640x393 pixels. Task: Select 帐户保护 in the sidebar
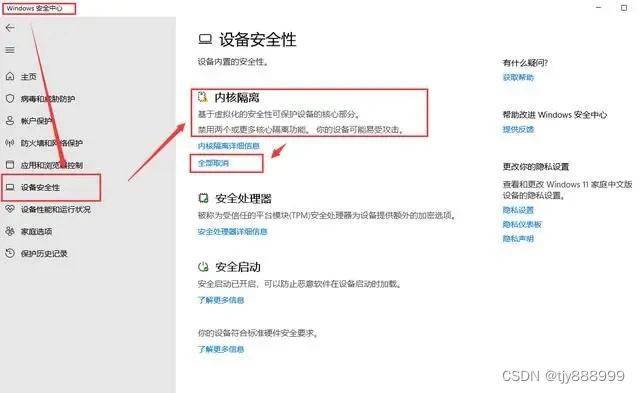point(36,121)
